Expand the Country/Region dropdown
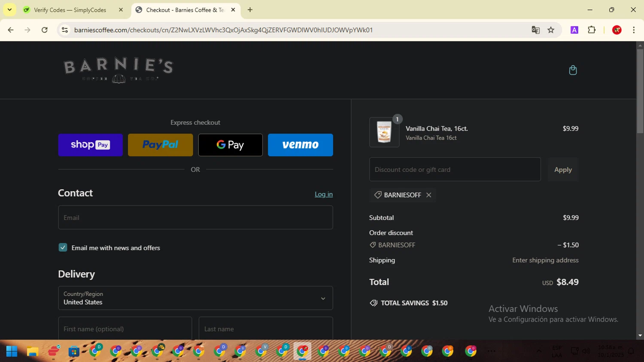 pos(195,298)
